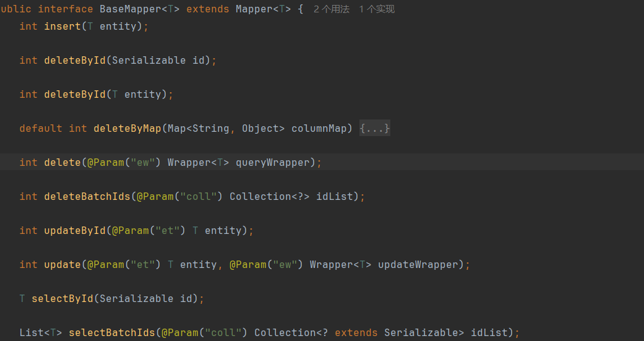Screen dimensions: 644x341
Task: Click deleteById with T entity parameter
Action: [75, 95]
